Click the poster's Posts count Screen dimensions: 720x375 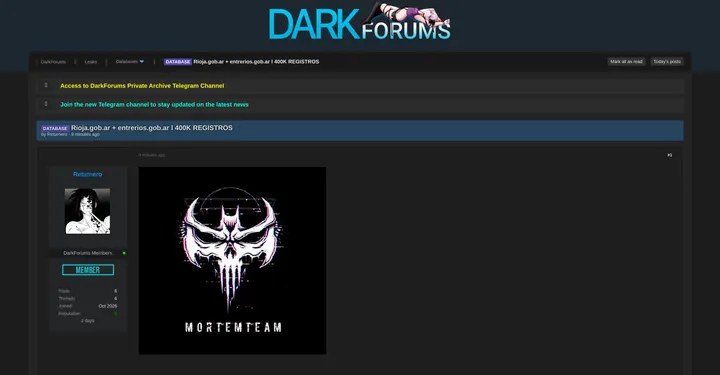[115, 291]
